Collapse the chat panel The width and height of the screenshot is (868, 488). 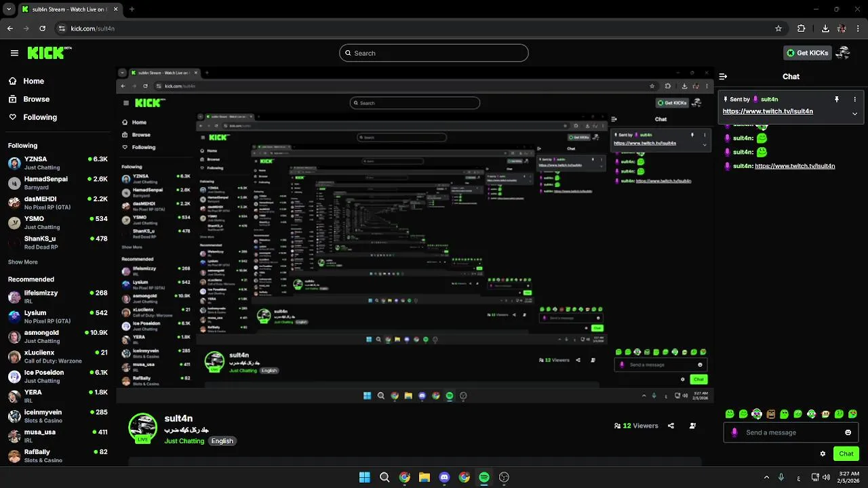click(x=723, y=77)
